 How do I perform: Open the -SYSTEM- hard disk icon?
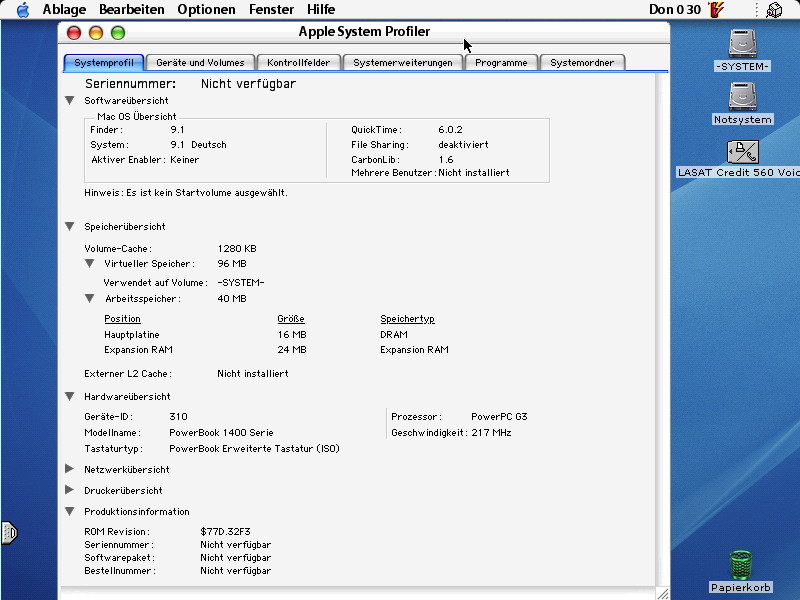click(742, 43)
